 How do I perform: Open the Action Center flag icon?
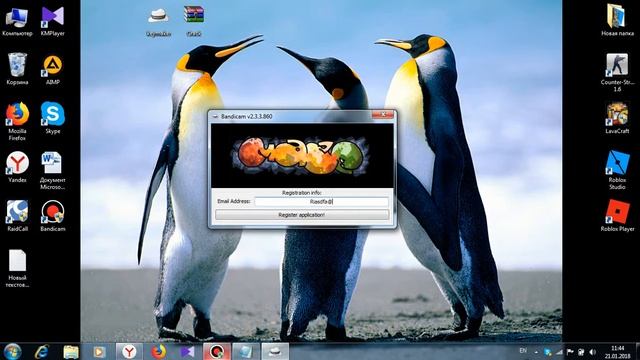click(570, 352)
